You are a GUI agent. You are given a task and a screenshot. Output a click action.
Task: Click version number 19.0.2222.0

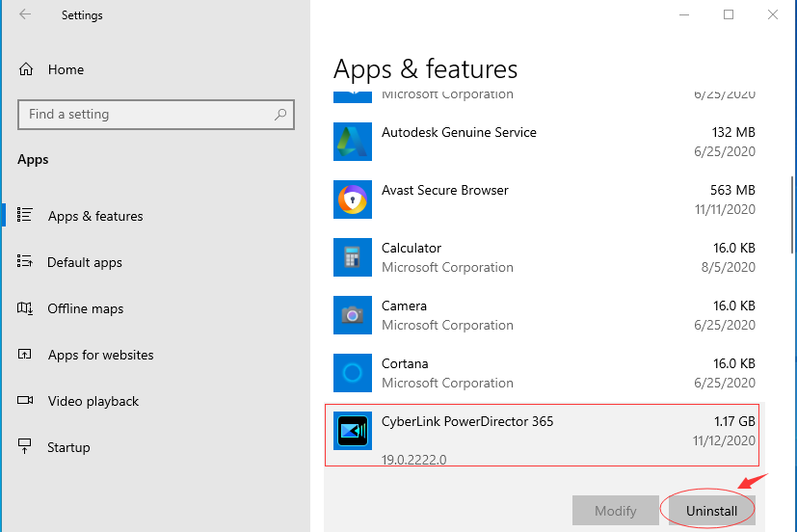[x=413, y=460]
